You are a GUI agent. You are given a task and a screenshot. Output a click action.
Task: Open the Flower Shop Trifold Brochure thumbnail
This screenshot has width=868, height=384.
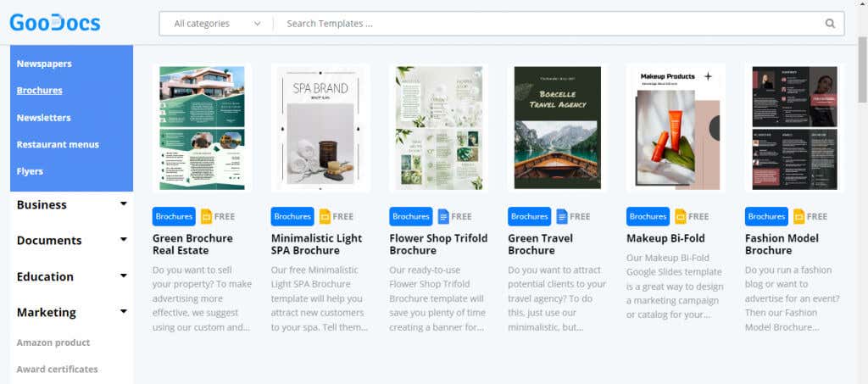(x=438, y=127)
